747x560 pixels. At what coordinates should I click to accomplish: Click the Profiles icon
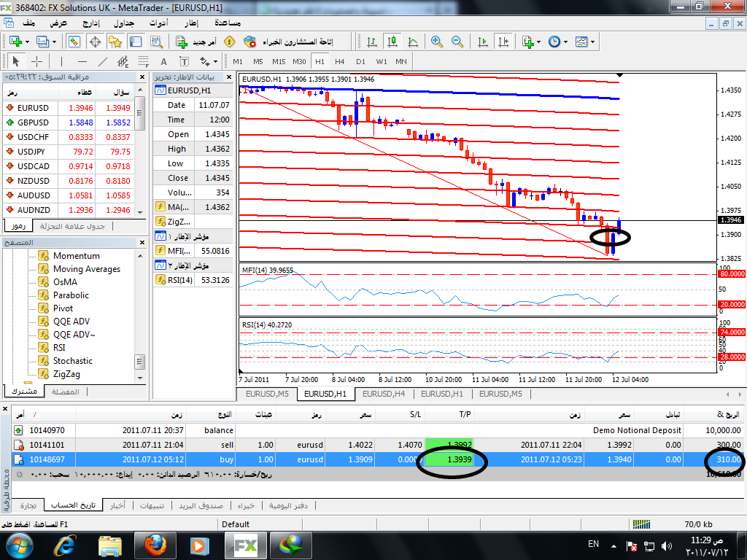[42, 42]
